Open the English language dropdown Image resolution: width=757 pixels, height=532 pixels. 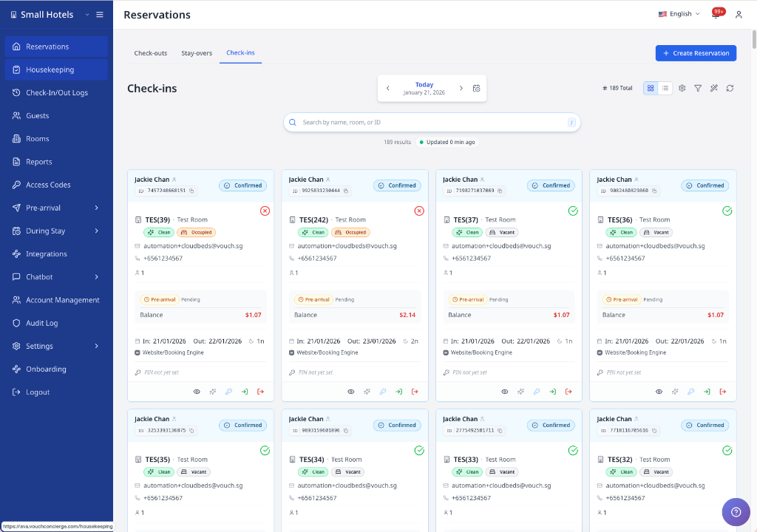click(x=677, y=13)
